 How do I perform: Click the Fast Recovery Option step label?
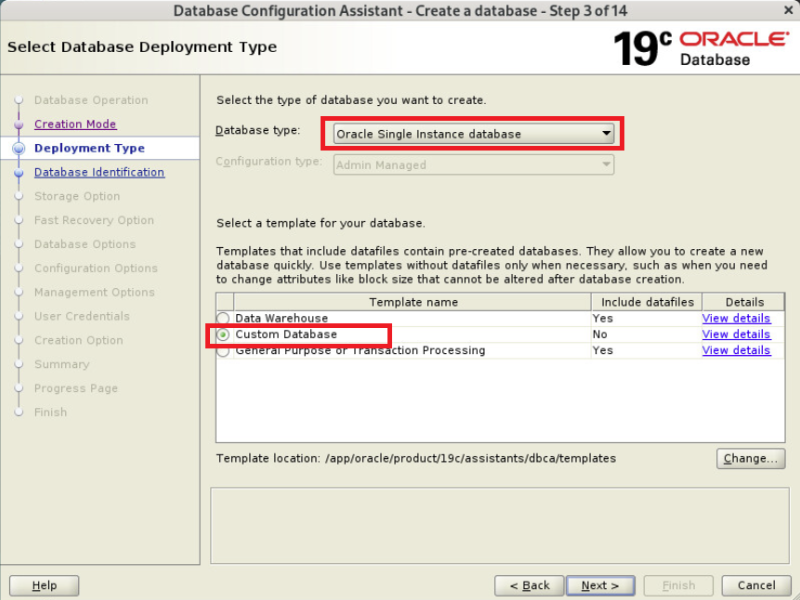pyautogui.click(x=94, y=220)
